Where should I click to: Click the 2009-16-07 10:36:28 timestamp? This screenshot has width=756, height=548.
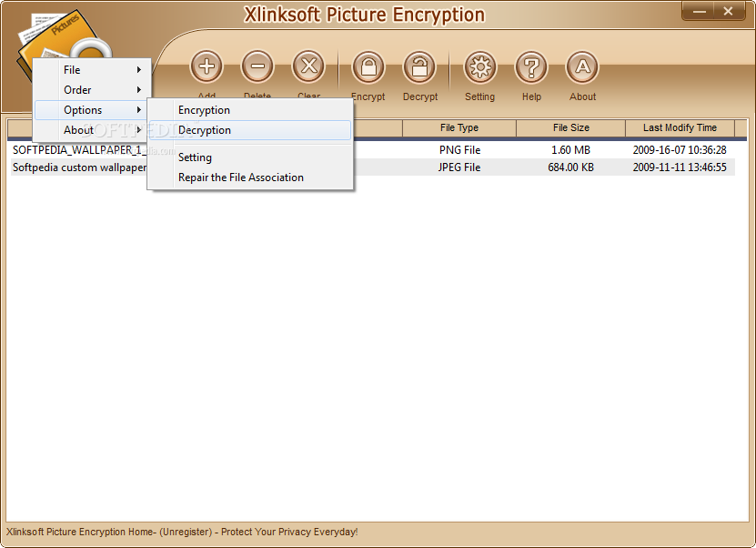click(x=680, y=150)
